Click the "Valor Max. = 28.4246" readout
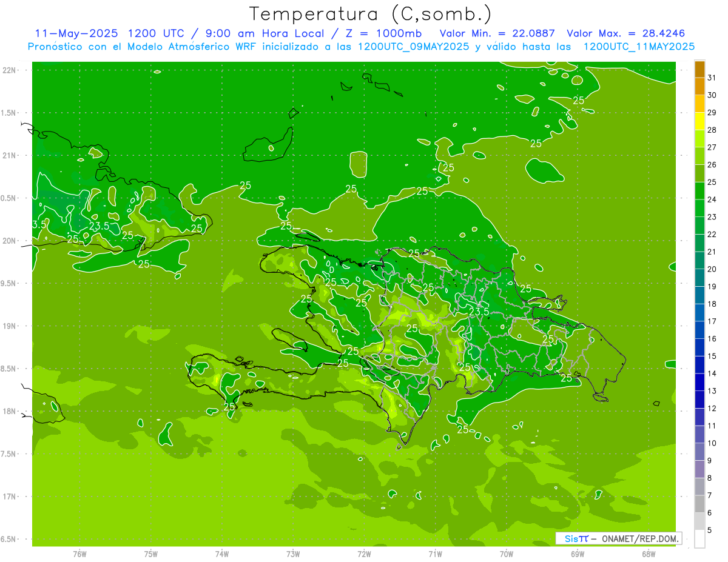This screenshot has width=728, height=562. 626,33
